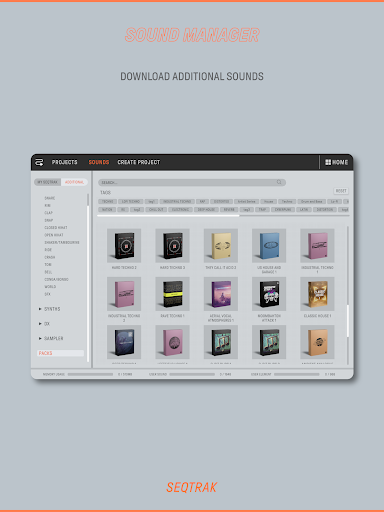Switch to the MY SEQTRAK toggle option
The height and width of the screenshot is (512, 384).
pos(48,182)
